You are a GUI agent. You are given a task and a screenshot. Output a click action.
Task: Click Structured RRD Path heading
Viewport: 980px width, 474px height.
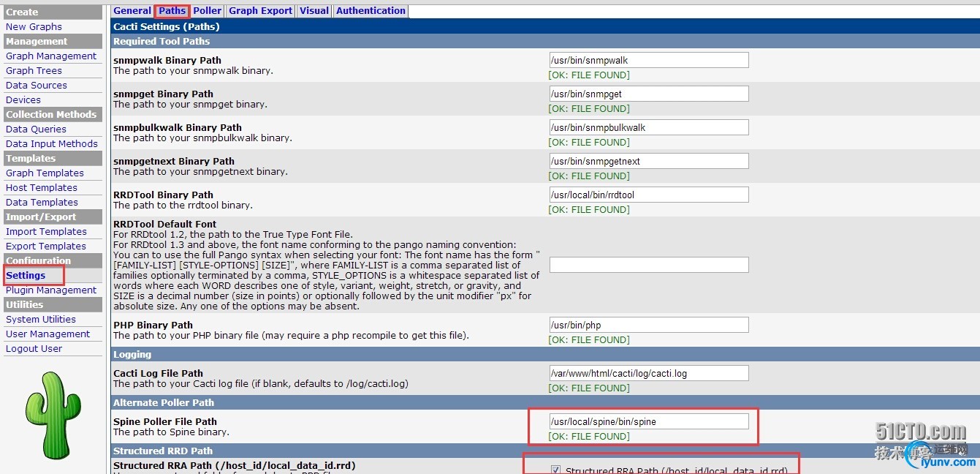tap(163, 451)
